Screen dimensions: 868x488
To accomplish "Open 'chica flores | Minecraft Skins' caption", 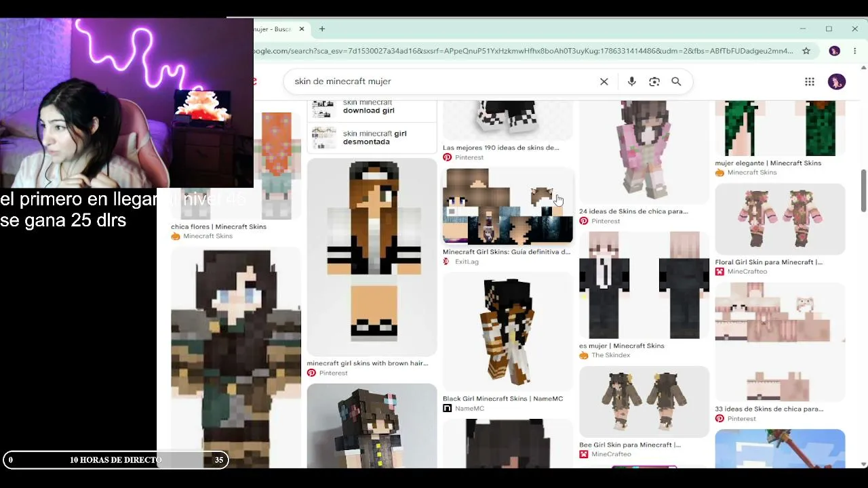I will 218,226.
